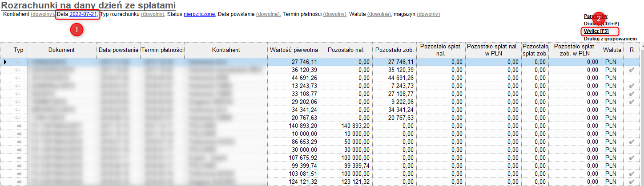Sort by the Pozostało zob. column header
This screenshot has height=186, width=644.
pos(394,50)
